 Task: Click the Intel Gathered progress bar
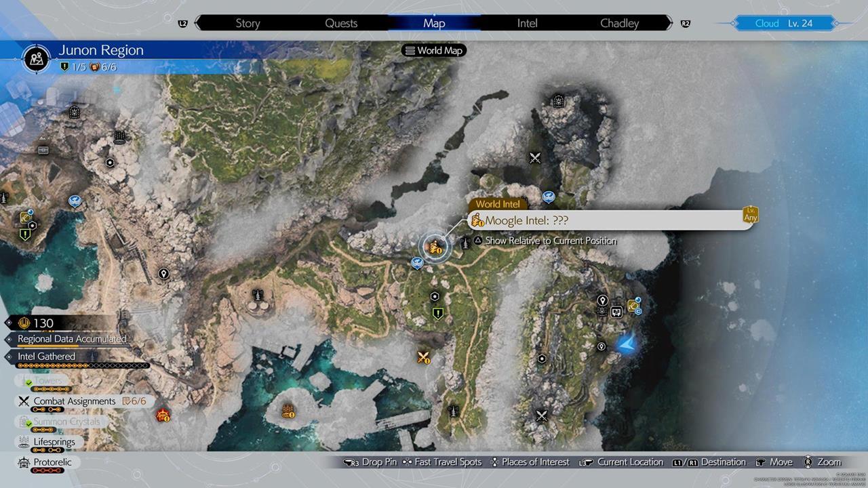click(81, 366)
